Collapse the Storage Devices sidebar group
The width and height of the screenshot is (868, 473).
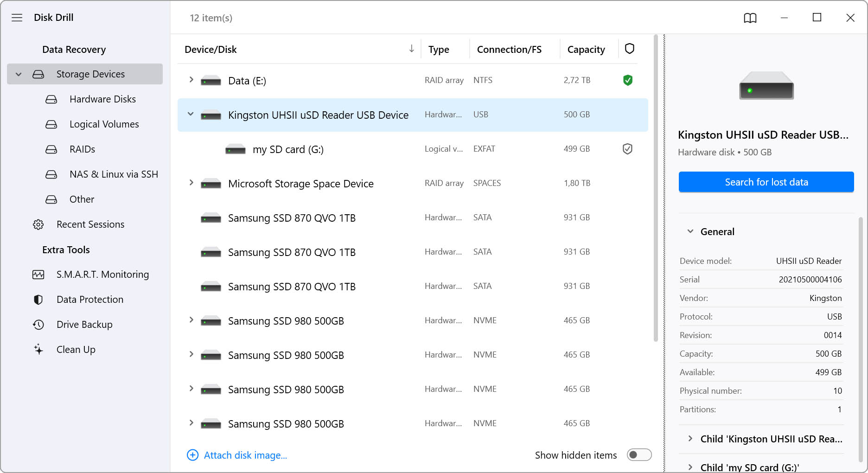[x=19, y=74]
